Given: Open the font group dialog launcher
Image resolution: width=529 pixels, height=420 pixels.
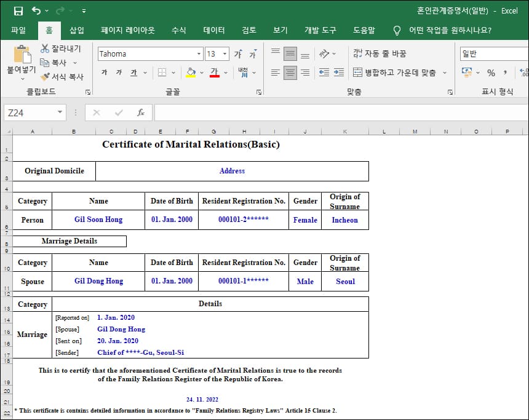Looking at the screenshot, I should pyautogui.click(x=259, y=92).
